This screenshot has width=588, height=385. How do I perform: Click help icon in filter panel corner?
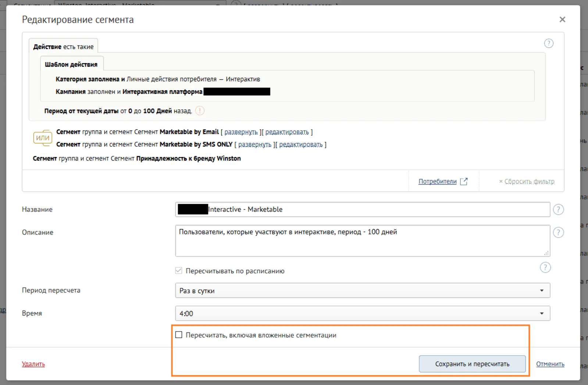pyautogui.click(x=548, y=43)
